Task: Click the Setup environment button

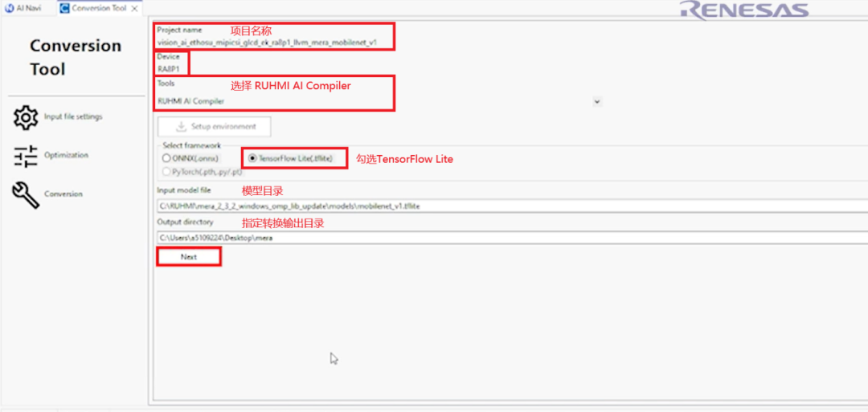Action: (215, 127)
